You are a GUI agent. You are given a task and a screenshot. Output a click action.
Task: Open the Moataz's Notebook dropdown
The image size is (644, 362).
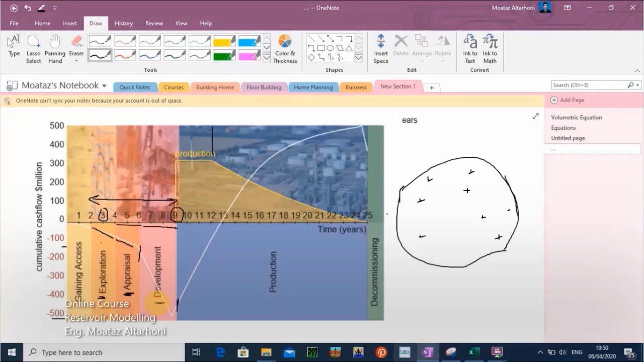[x=104, y=86]
